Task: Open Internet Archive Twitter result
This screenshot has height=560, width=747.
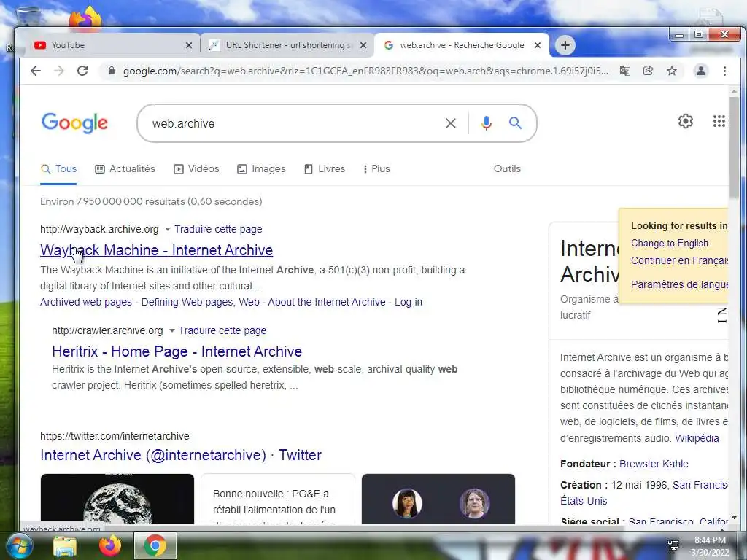Action: 181,455
